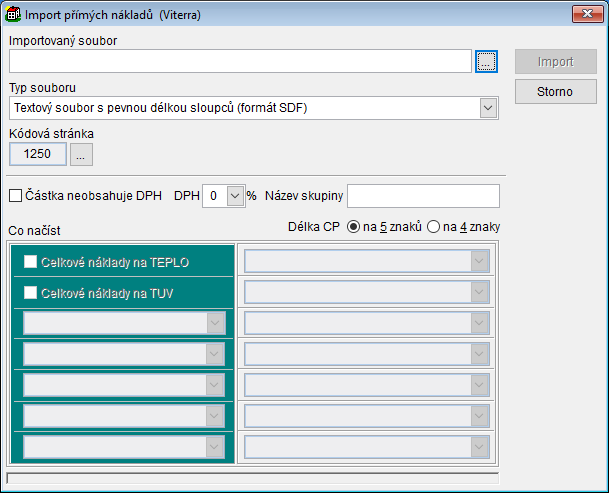Select CP length na 5 znaků
The height and width of the screenshot is (493, 609).
pos(353,227)
